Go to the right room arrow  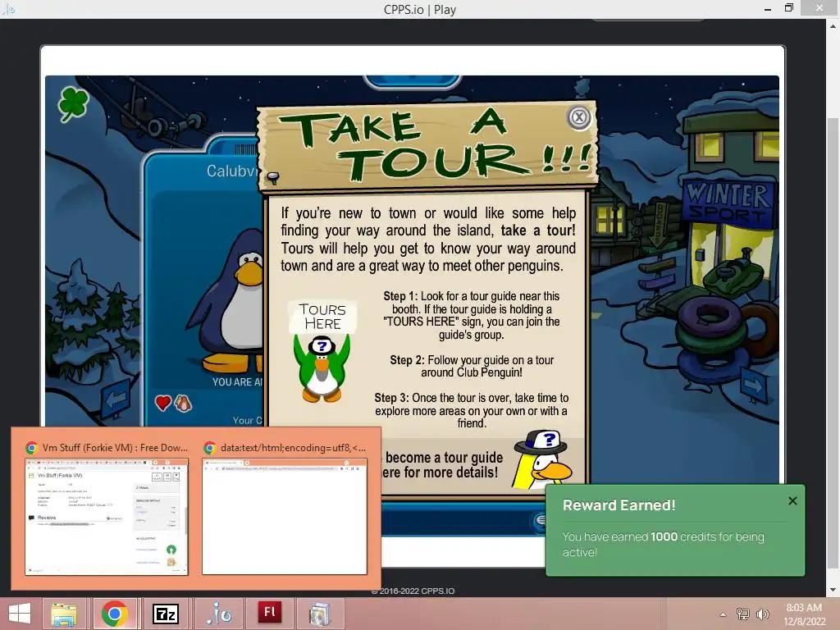click(753, 385)
